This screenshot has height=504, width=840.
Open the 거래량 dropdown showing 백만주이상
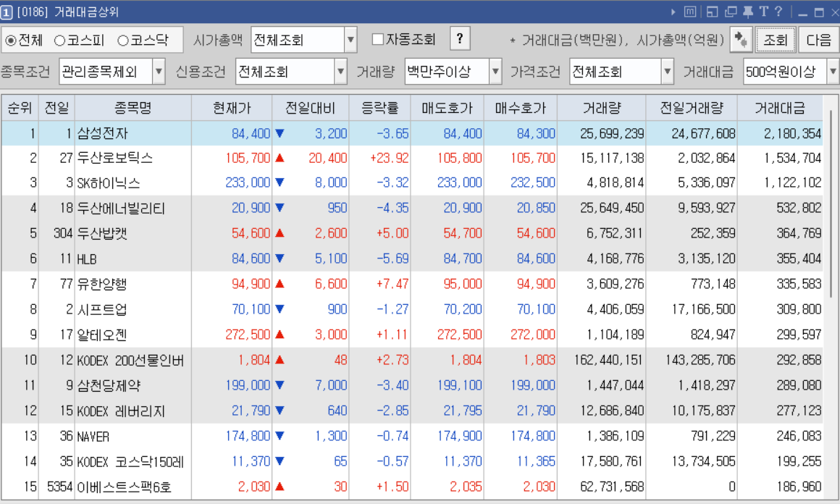[495, 71]
